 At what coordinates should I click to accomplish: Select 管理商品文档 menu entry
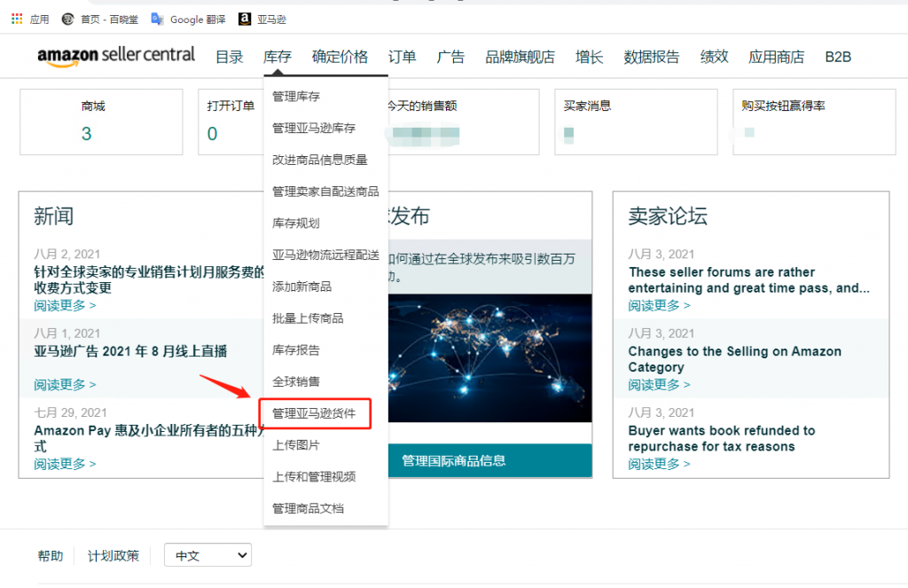point(308,509)
